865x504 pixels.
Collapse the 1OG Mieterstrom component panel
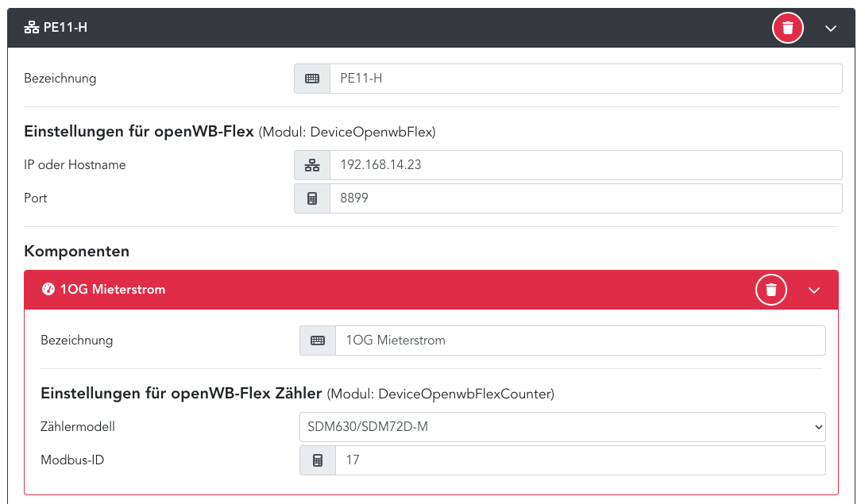coord(813,290)
